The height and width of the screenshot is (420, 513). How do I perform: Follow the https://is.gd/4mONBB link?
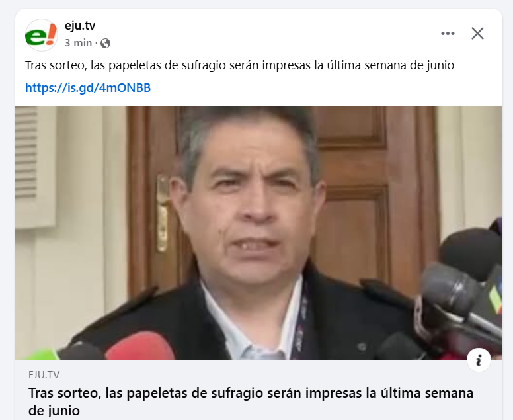tap(88, 88)
